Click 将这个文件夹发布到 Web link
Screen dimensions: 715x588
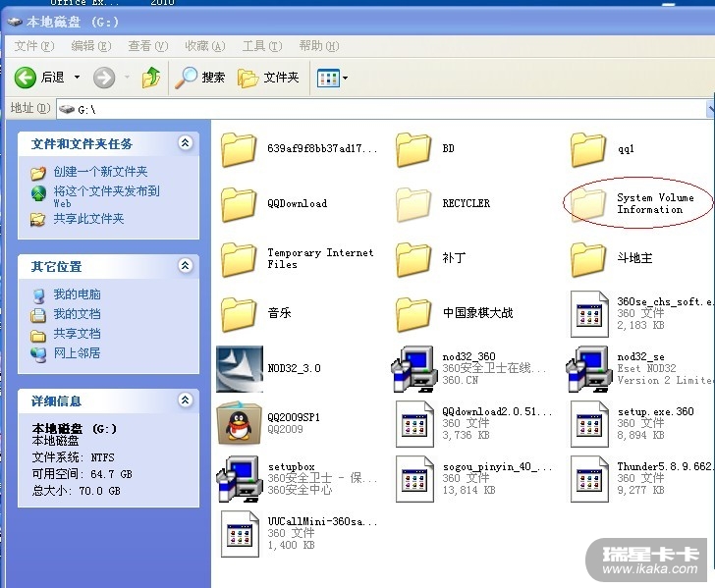point(106,196)
